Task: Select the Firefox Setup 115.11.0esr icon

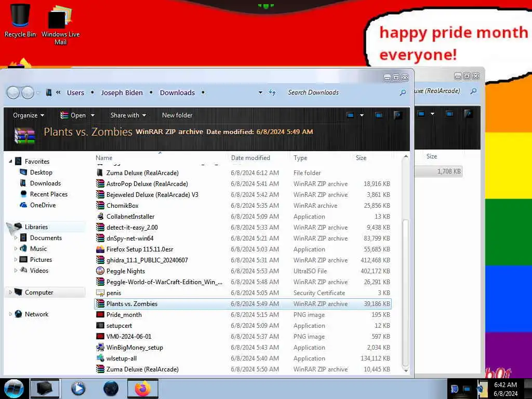Action: coord(100,249)
